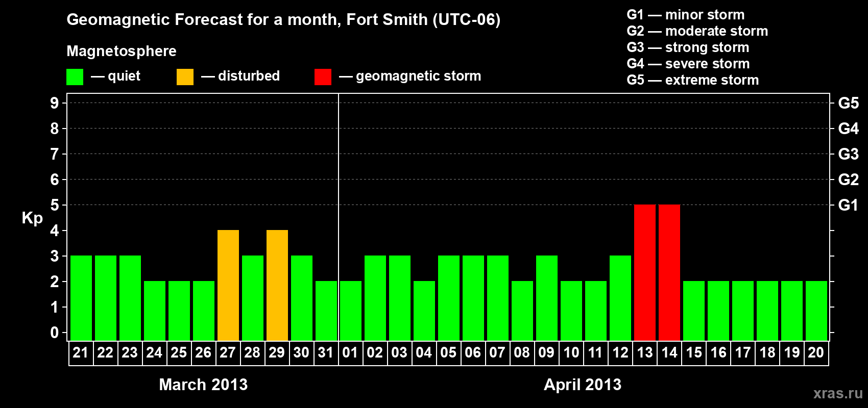Select the red storm bar for April 14

669,273
